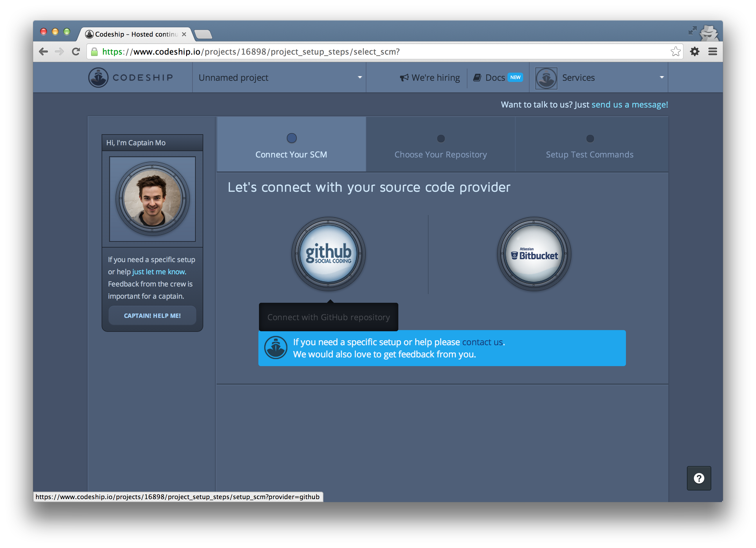The height and width of the screenshot is (548, 756).
Task: Open the help question mark widget
Action: point(699,478)
